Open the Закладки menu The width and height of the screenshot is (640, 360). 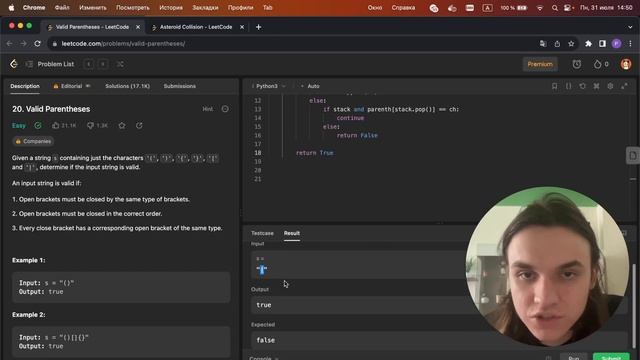click(205, 7)
